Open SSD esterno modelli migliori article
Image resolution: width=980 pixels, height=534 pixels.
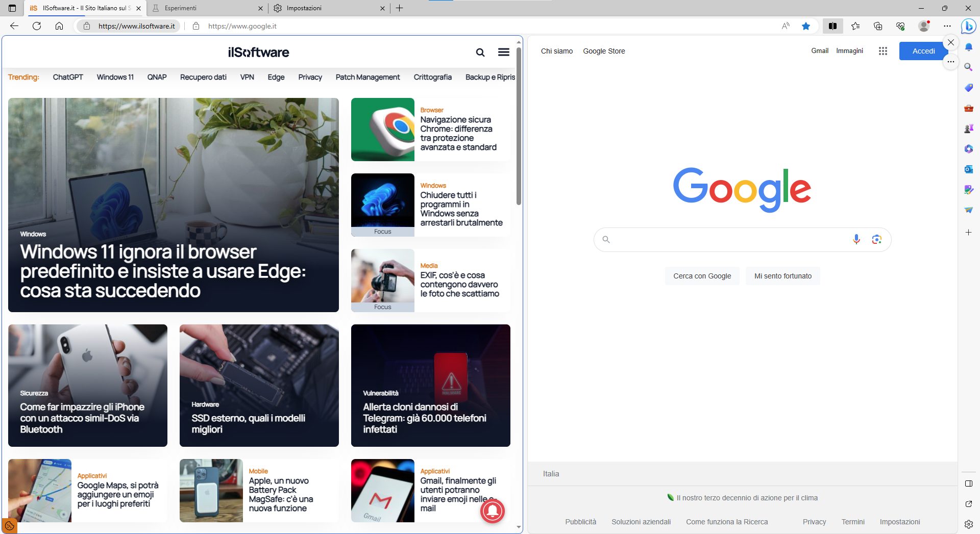259,386
